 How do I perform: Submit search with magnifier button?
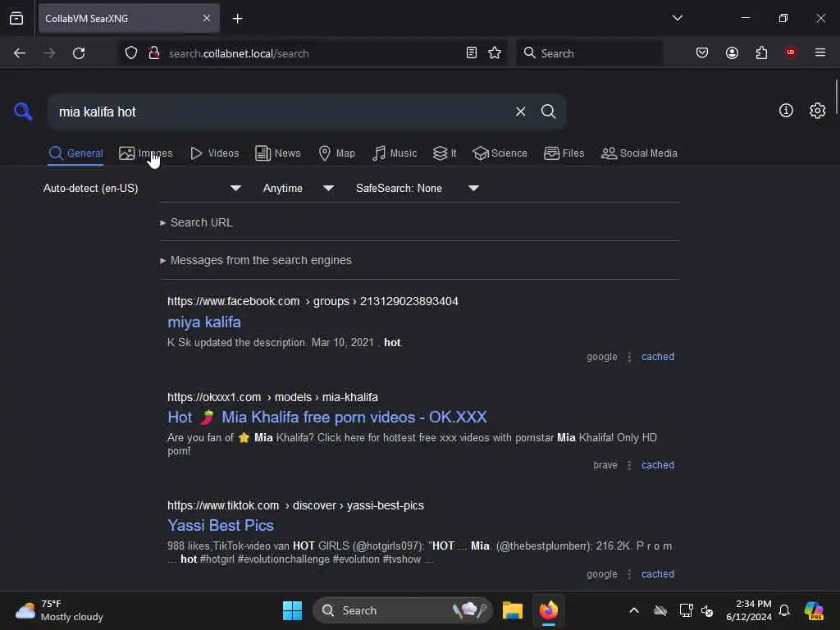548,112
